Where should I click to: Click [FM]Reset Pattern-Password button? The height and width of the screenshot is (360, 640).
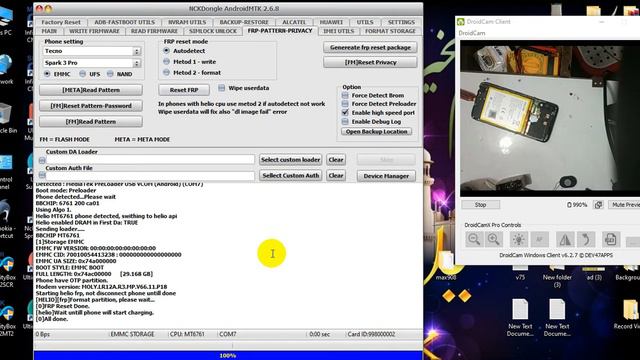tap(91, 106)
